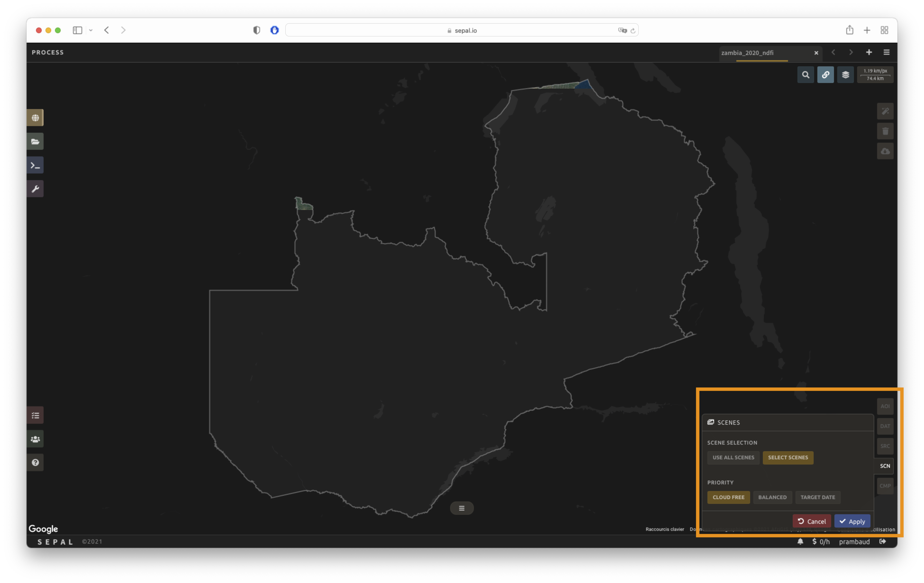Open the Files folder icon in sidebar
Image resolution: width=924 pixels, height=583 pixels.
35,142
